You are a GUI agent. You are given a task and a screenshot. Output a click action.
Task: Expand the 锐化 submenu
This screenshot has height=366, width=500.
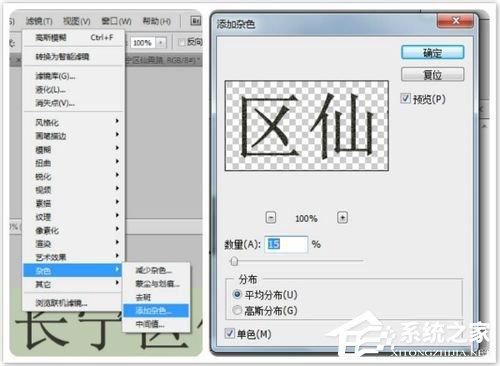[73, 176]
